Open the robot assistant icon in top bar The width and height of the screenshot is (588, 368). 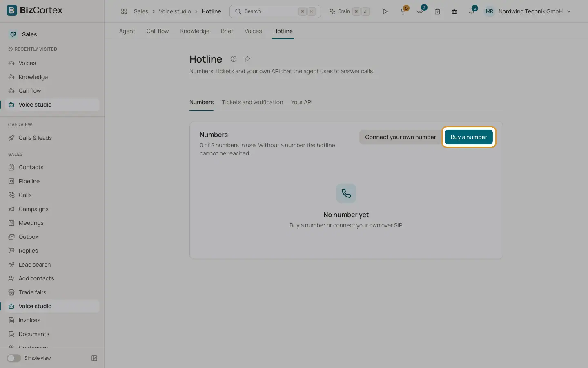(454, 11)
